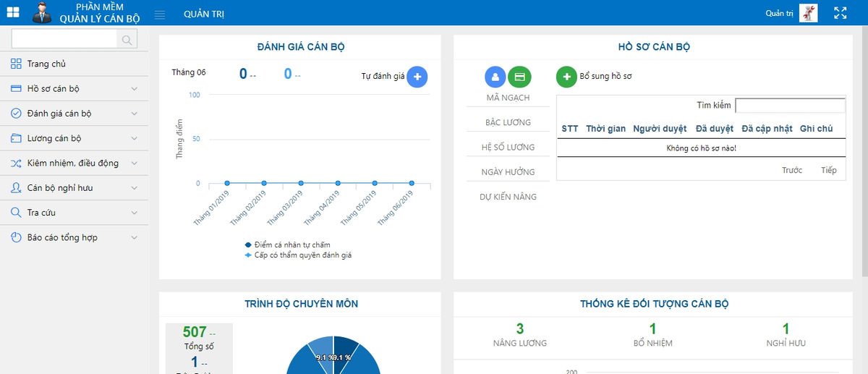Click the Cán bộ nghỉ hưu person icon

tap(16, 188)
